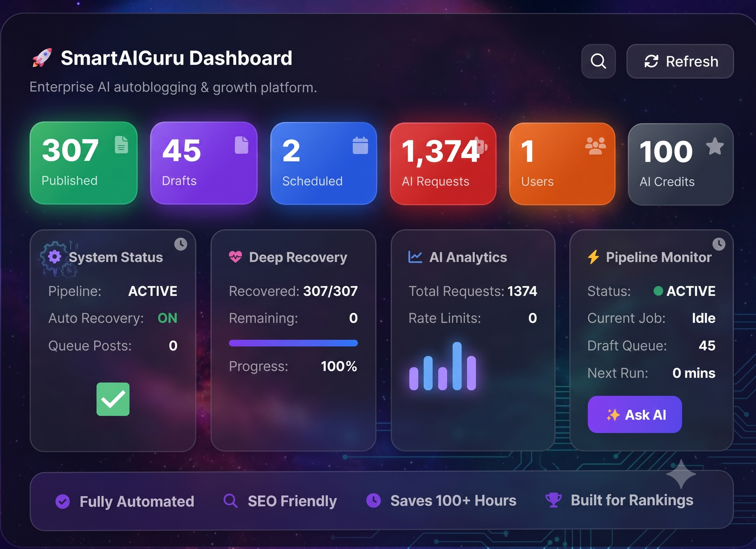Click the SEO Friendly label

point(292,501)
